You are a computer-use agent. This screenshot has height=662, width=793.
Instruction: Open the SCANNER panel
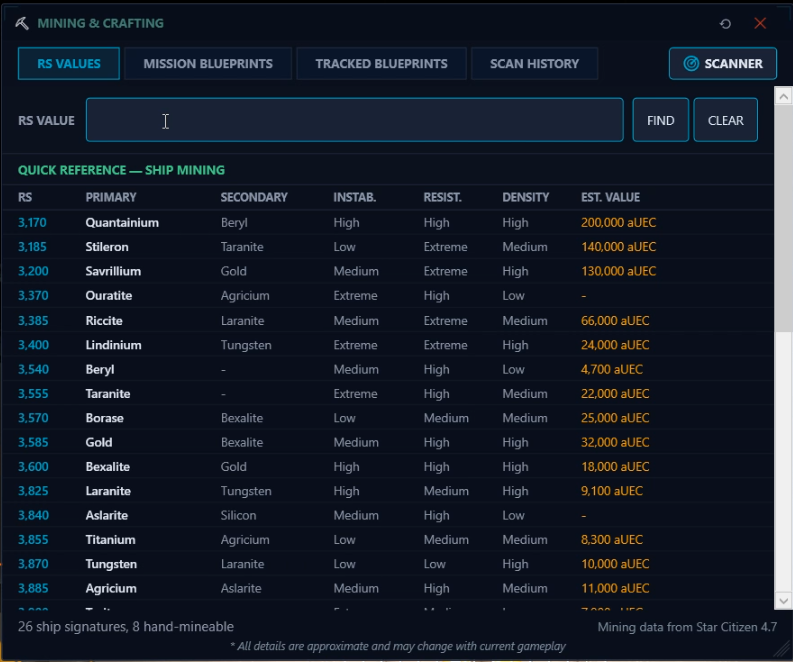pyautogui.click(x=723, y=64)
